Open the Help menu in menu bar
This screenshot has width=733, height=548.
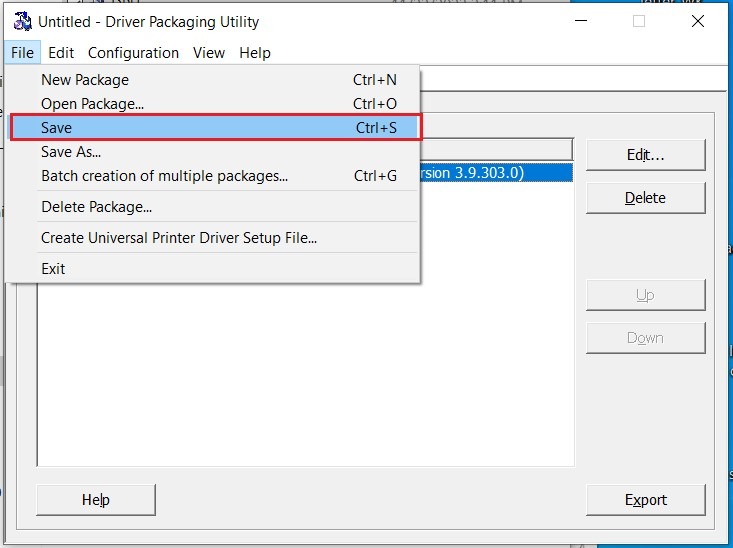255,53
